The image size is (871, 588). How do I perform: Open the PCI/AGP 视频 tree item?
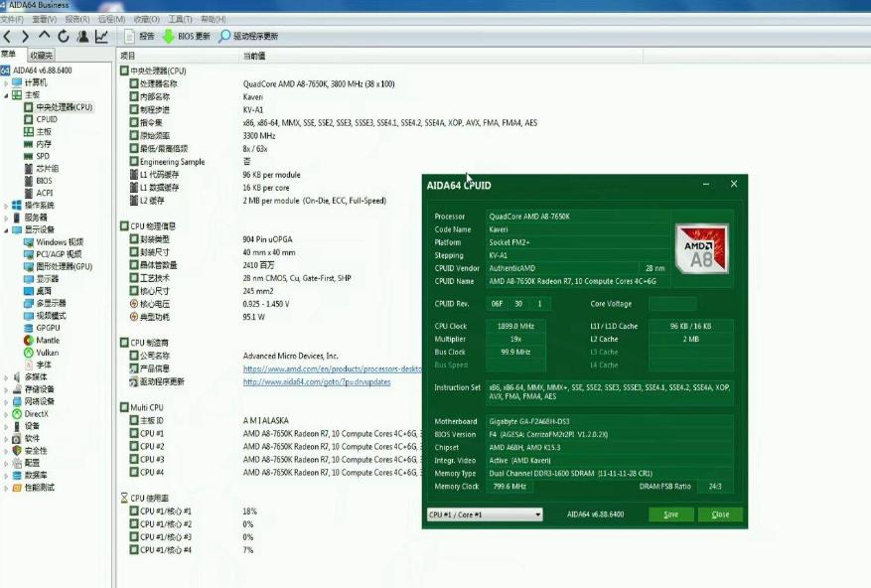tap(53, 254)
